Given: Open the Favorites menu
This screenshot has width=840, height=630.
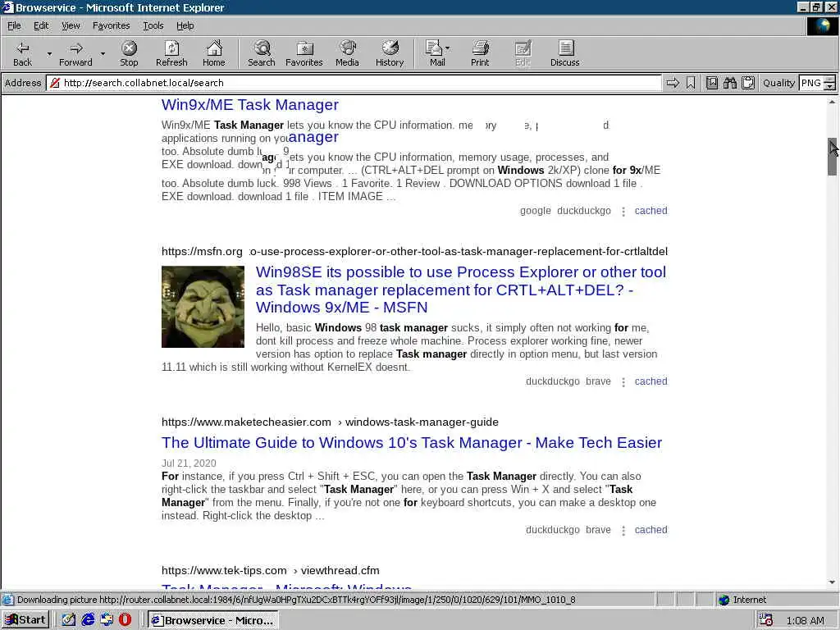Looking at the screenshot, I should pos(111,25).
